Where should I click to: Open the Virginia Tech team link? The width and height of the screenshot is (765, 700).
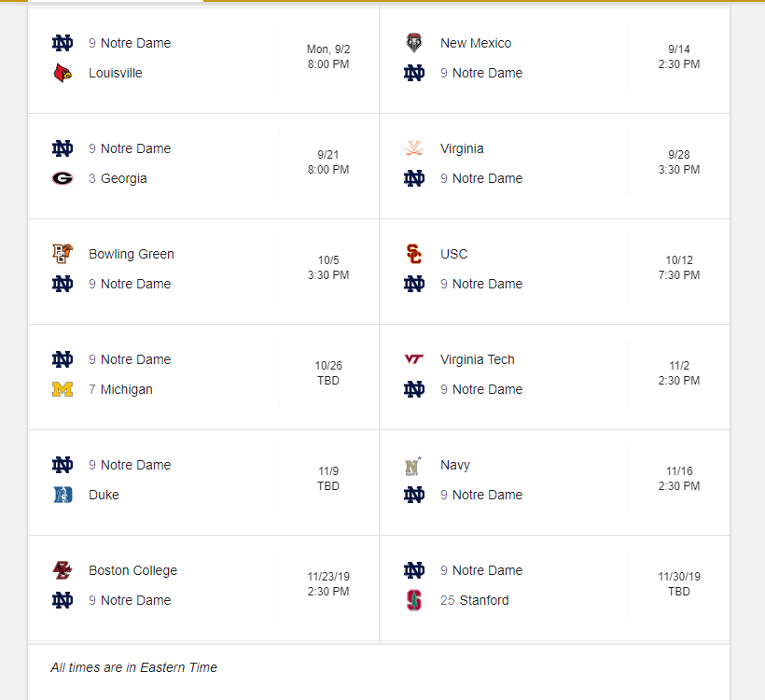(477, 359)
